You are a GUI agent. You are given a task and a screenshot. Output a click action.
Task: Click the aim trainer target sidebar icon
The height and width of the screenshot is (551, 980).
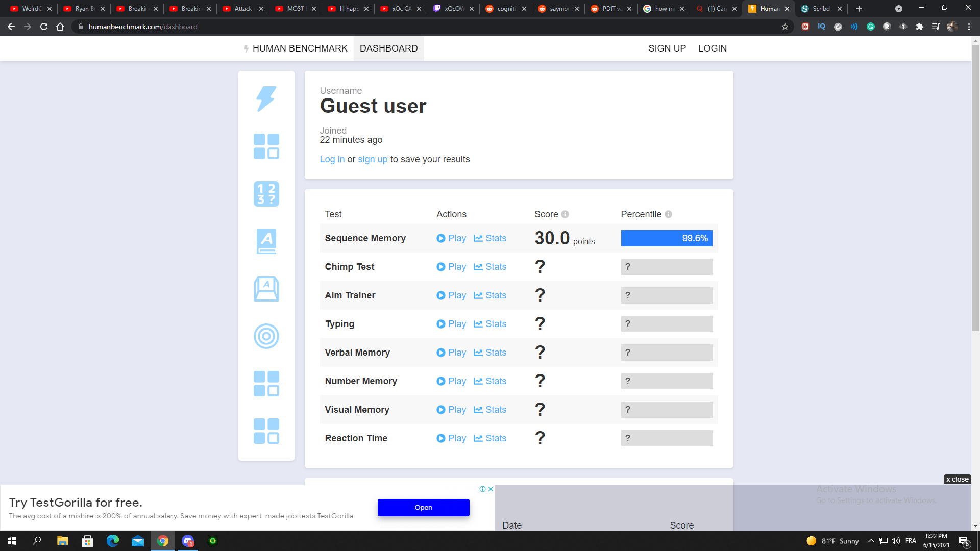pos(266,336)
